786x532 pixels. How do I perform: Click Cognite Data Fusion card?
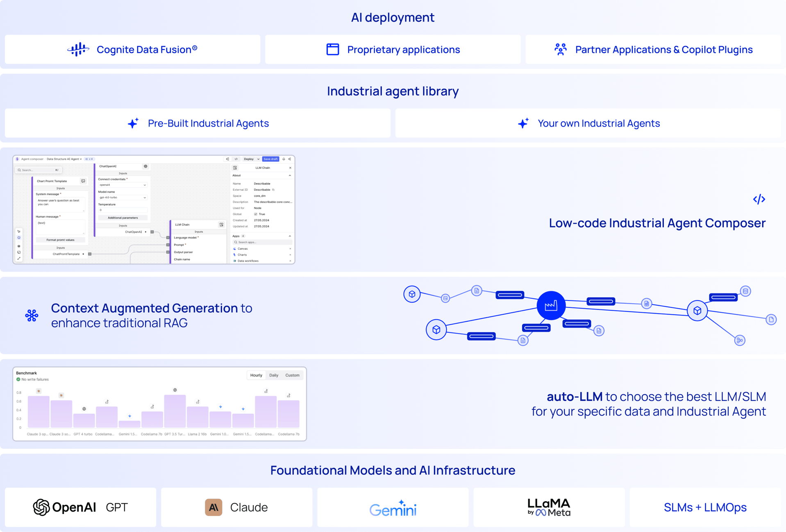(x=132, y=49)
